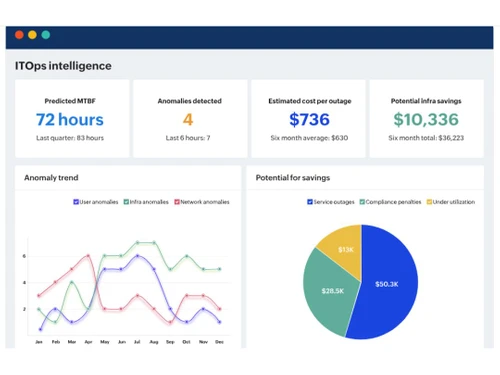This screenshot has height=375, width=500.
Task: Click the Estimated cost per outage label
Action: (310, 101)
